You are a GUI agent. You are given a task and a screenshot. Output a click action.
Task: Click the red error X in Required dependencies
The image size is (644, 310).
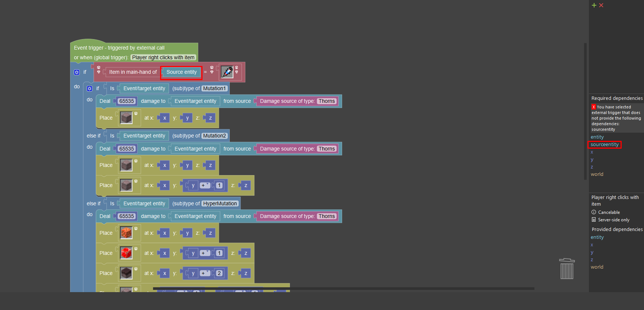click(594, 107)
